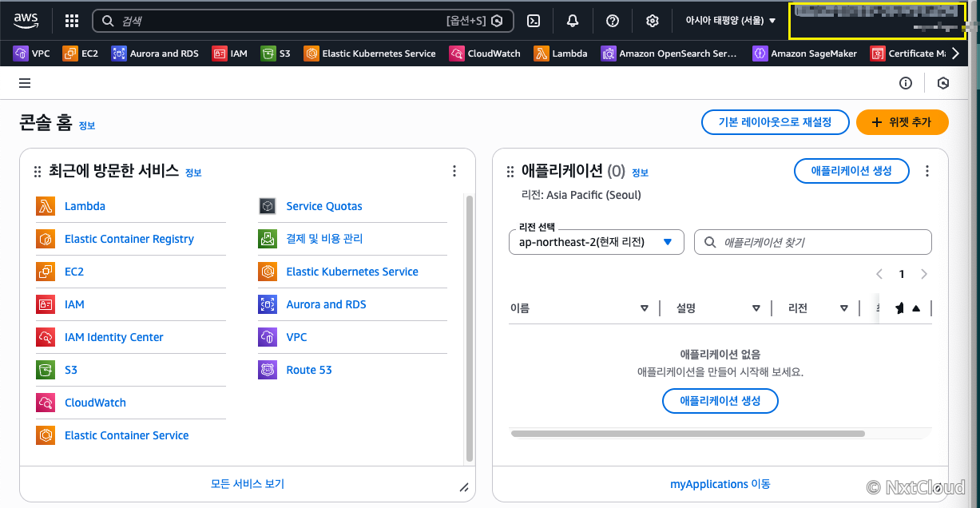980x508 pixels.
Task: Click Lambda icon in recently visited list
Action: click(46, 206)
